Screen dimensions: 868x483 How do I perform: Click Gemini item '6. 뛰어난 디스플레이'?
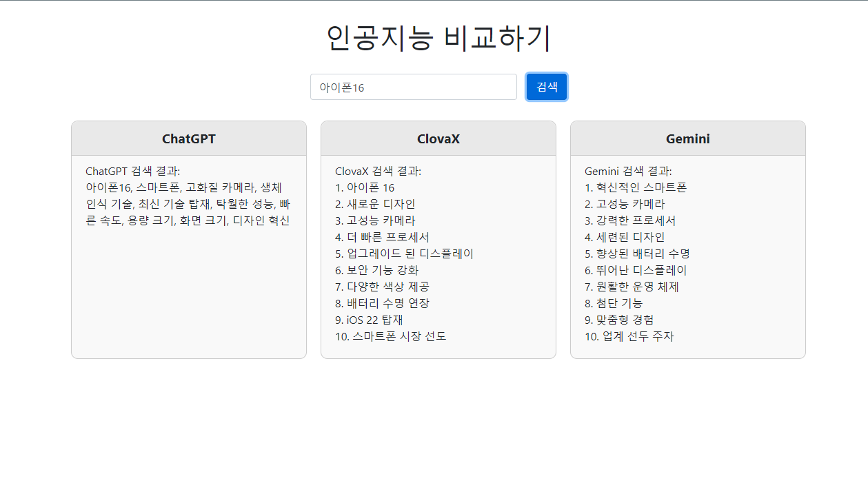[x=636, y=270]
